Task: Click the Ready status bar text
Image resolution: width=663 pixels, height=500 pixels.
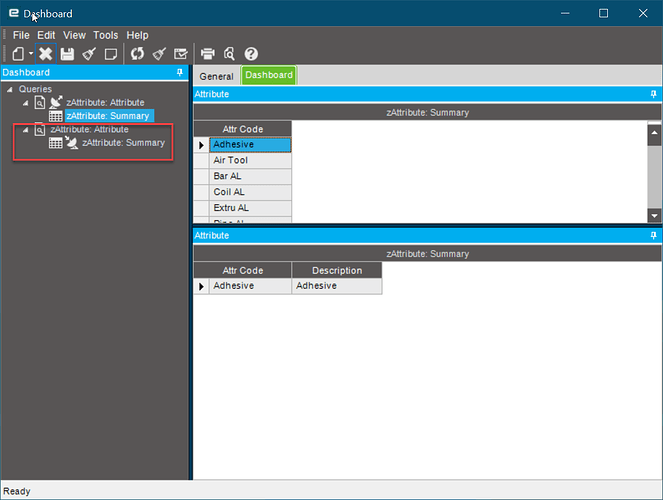Action: 17,491
